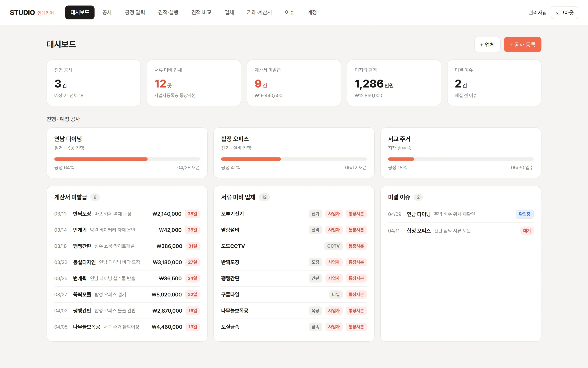Open the 04/11 합정 오피스 issue row

pos(461,231)
